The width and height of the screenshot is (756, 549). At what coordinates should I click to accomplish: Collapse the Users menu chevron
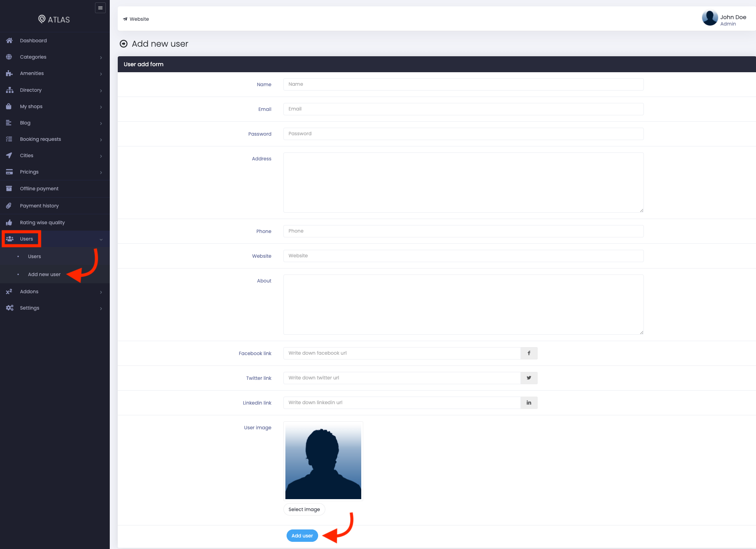(x=101, y=239)
